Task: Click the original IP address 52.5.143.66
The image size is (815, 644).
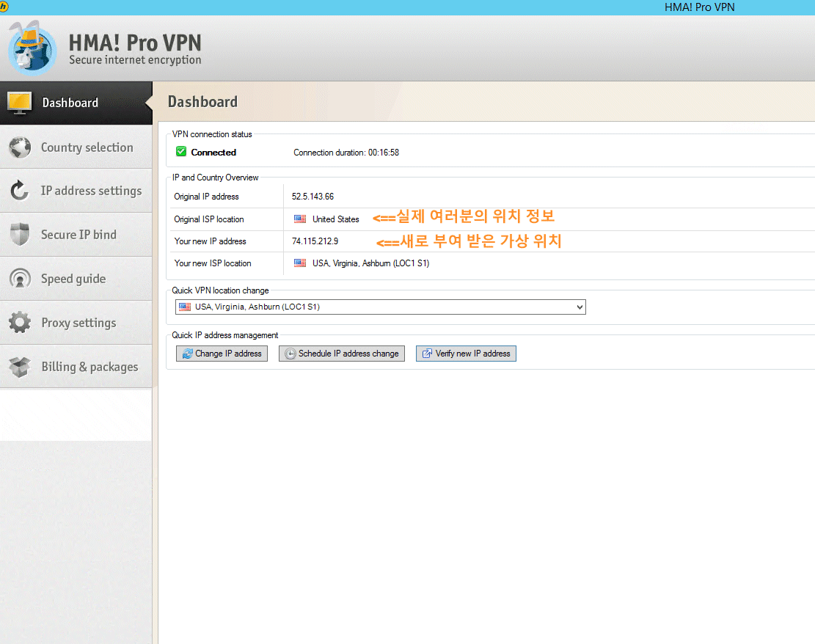Action: tap(313, 197)
